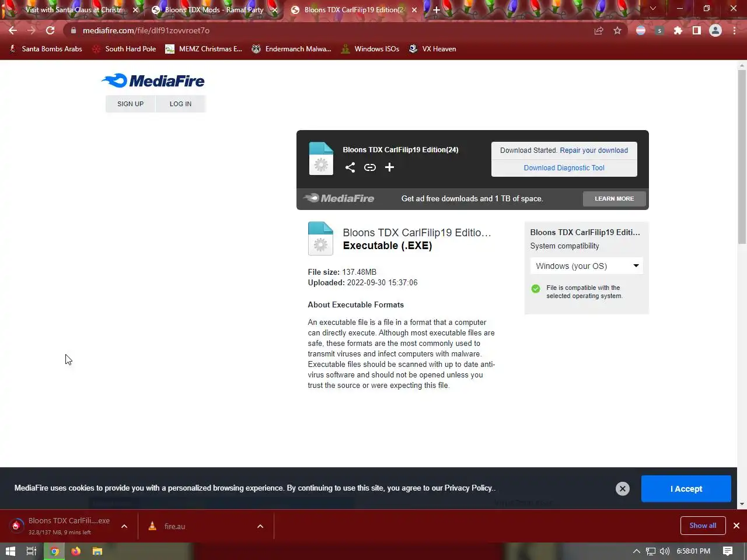Accept cookies with I Accept button

(686, 489)
